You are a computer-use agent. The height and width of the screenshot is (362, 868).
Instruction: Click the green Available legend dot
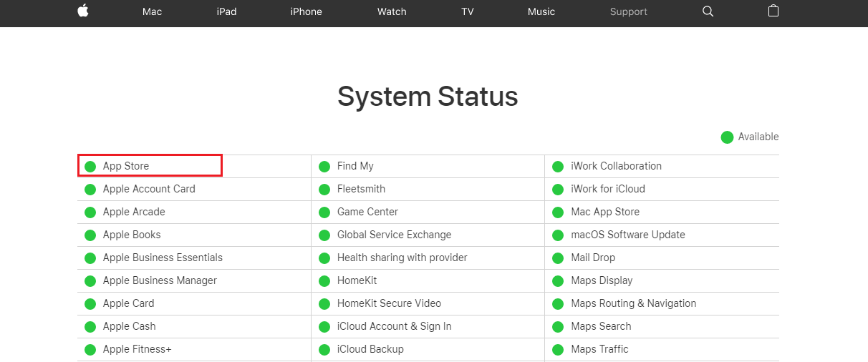727,137
